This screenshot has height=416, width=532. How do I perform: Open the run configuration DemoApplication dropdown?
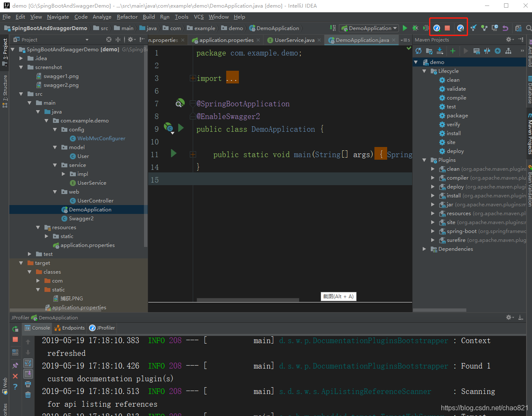click(369, 28)
